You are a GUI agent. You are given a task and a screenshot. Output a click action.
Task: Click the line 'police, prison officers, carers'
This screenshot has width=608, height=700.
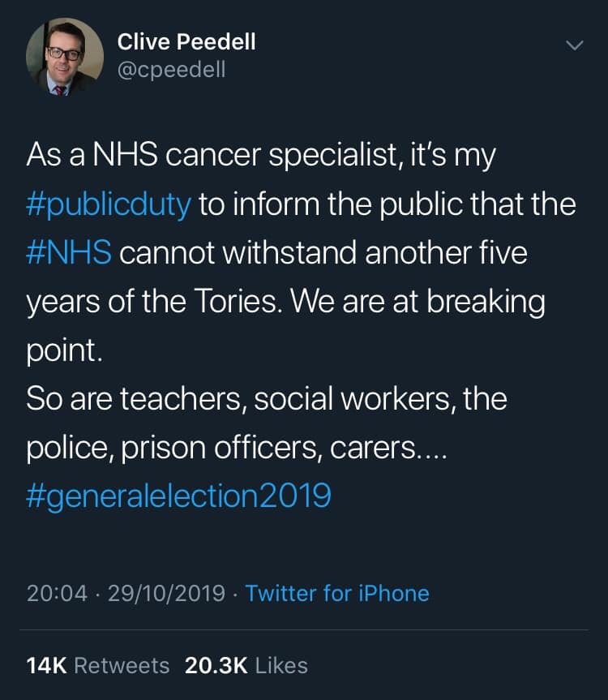237,448
